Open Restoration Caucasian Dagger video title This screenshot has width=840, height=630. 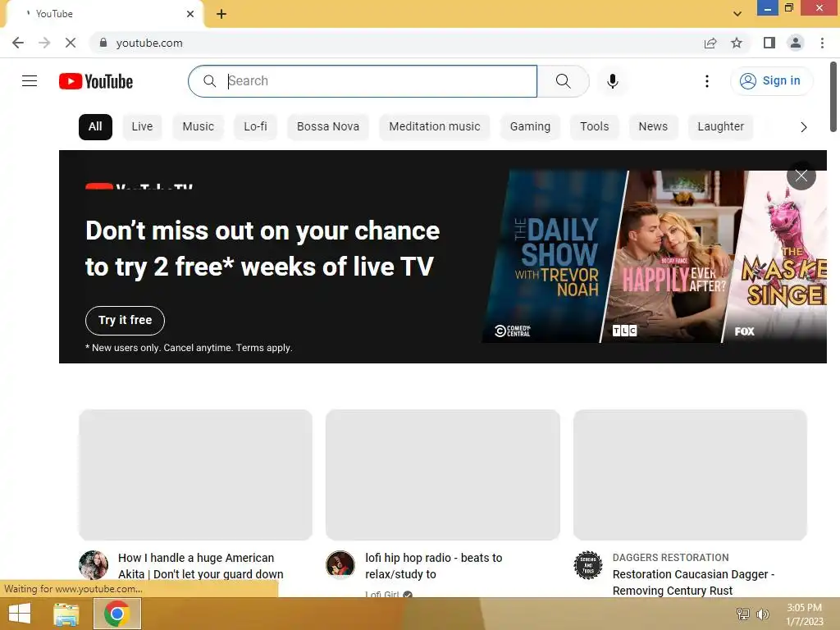point(694,582)
